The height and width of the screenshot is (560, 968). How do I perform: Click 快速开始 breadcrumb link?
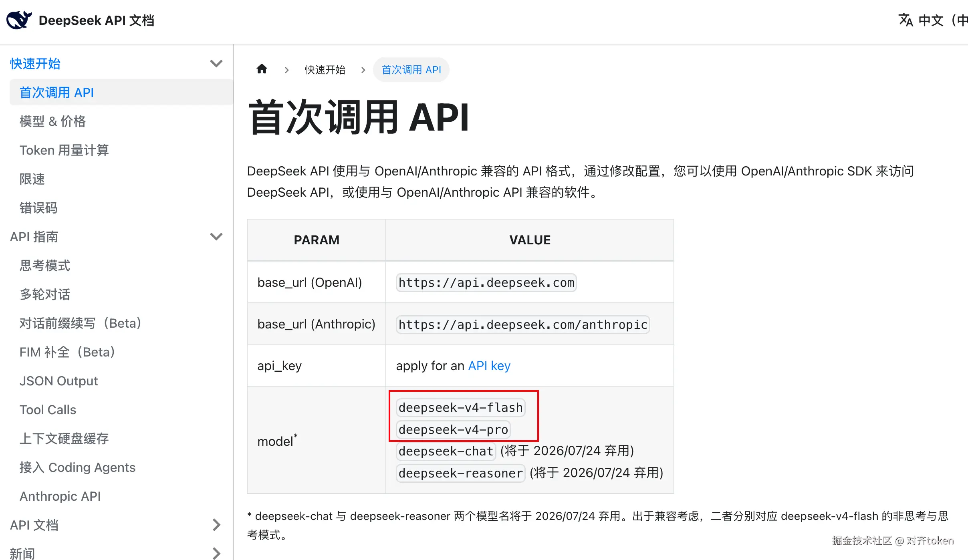(x=325, y=70)
